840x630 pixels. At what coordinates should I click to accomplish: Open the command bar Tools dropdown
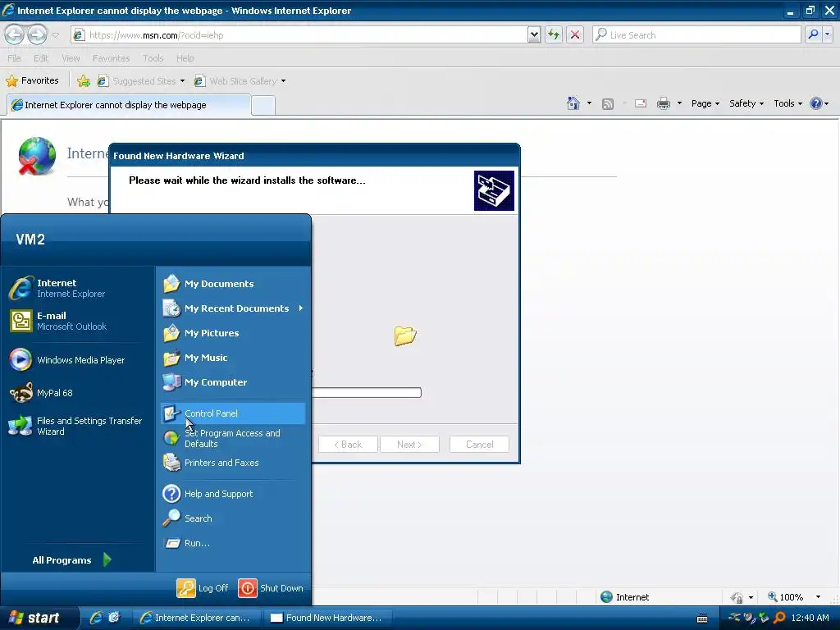pyautogui.click(x=787, y=103)
